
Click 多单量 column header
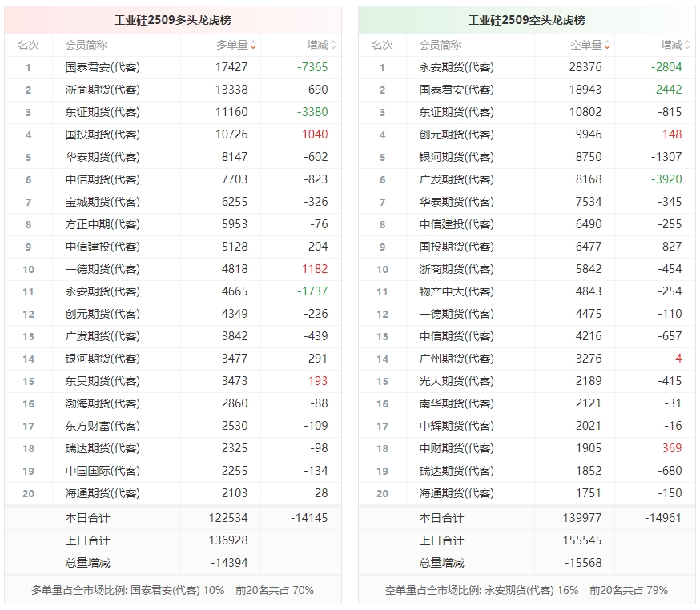232,45
